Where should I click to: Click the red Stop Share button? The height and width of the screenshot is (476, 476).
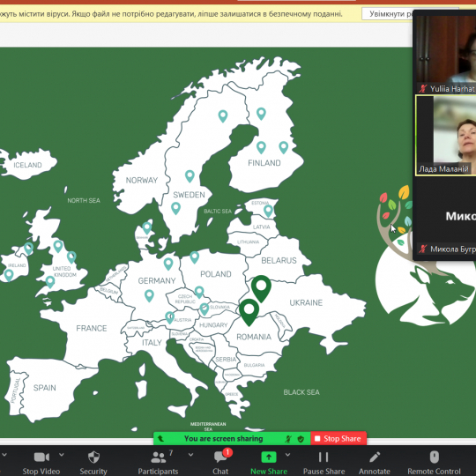tap(338, 439)
